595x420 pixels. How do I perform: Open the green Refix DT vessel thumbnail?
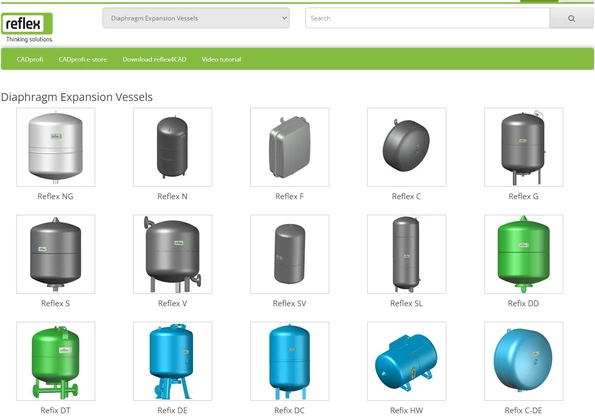click(56, 361)
